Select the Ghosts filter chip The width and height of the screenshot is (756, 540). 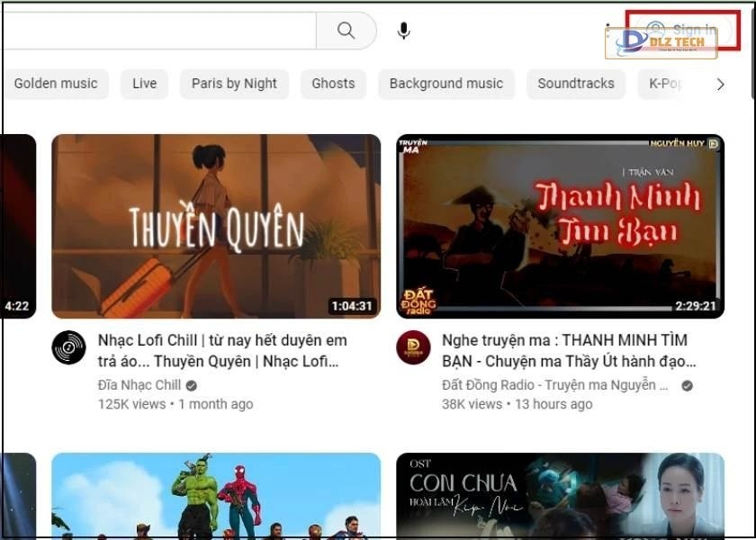pyautogui.click(x=333, y=83)
